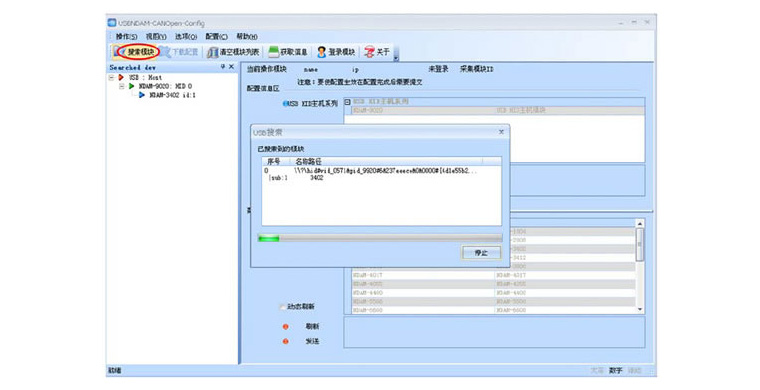Collapse the USB : Host tree node

(x=111, y=78)
